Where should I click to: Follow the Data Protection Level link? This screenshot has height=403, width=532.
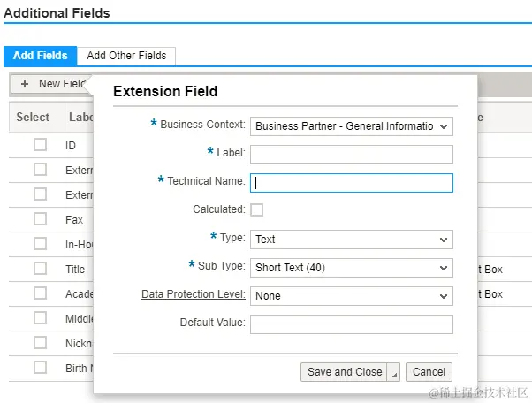(x=193, y=294)
